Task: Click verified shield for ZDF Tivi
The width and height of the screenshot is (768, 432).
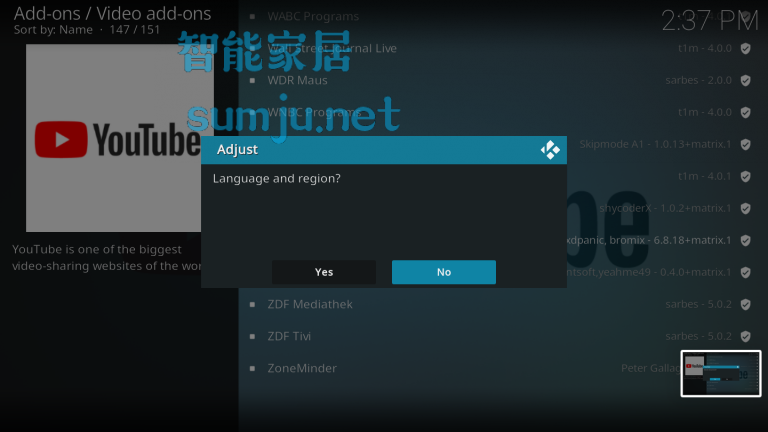Action: tap(745, 336)
